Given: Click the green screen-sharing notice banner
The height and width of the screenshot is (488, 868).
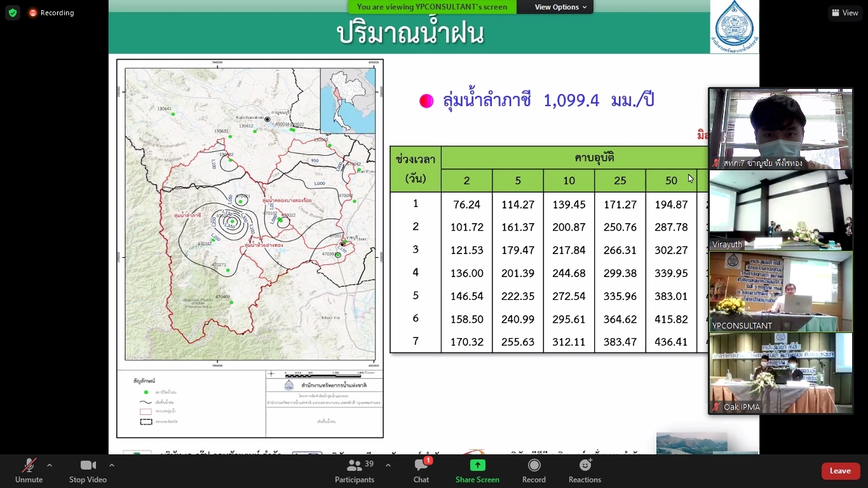Looking at the screenshot, I should (x=432, y=7).
